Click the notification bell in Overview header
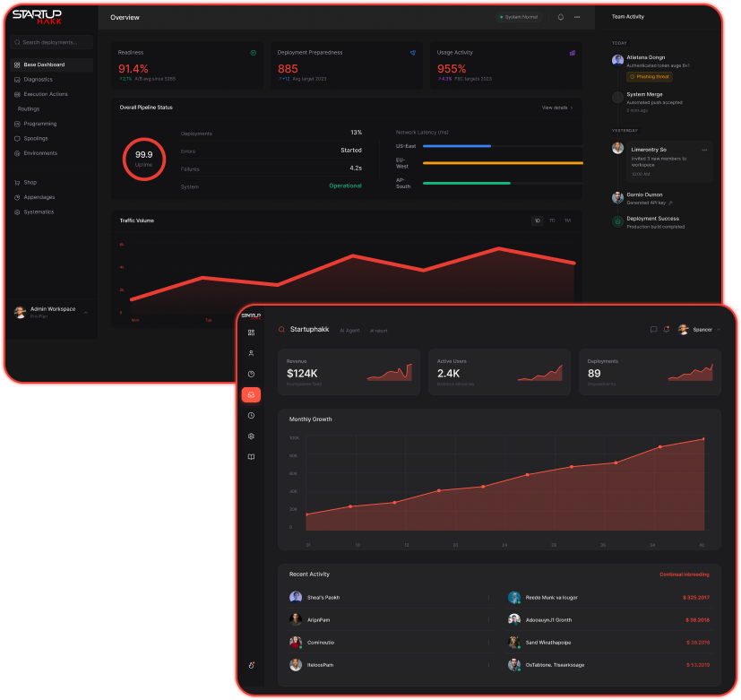Image resolution: width=741 pixels, height=700 pixels. 560,17
